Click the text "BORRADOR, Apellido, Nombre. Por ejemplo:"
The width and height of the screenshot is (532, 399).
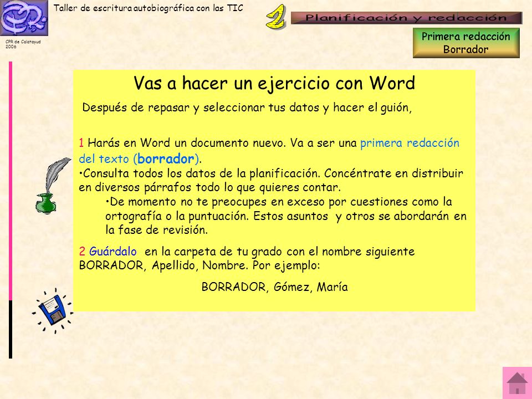[199, 265]
